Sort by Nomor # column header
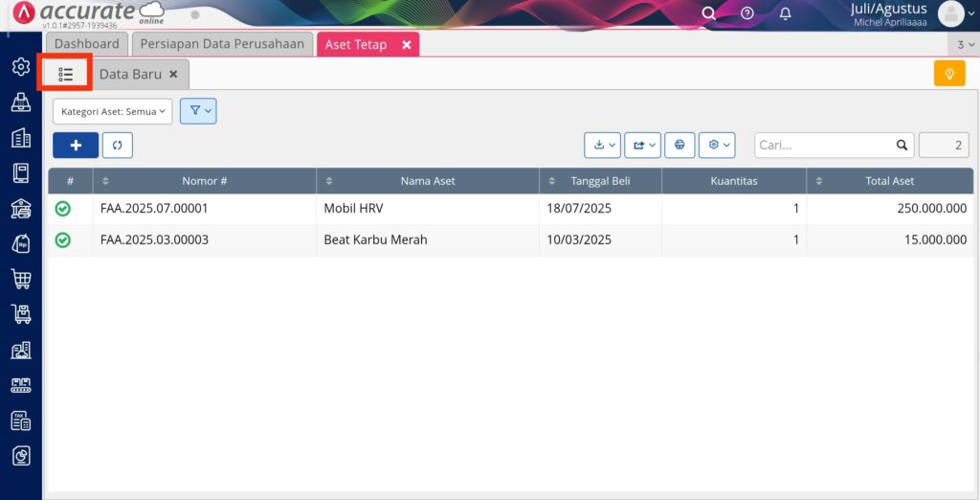The image size is (980, 500). (205, 181)
